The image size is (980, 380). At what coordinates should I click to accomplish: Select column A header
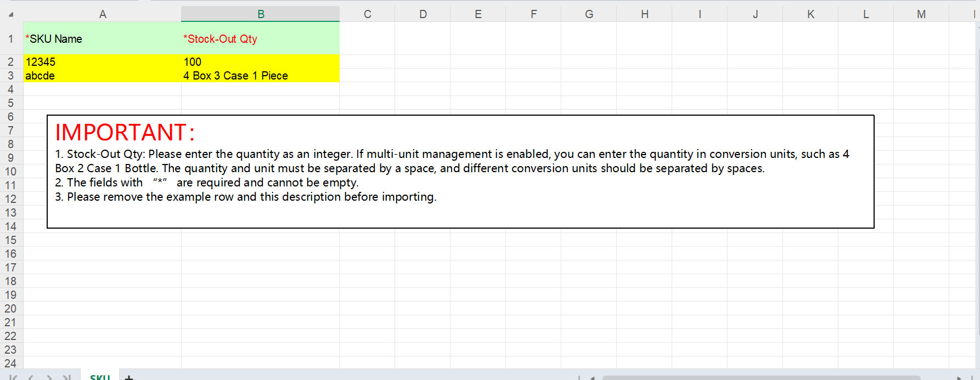[103, 14]
